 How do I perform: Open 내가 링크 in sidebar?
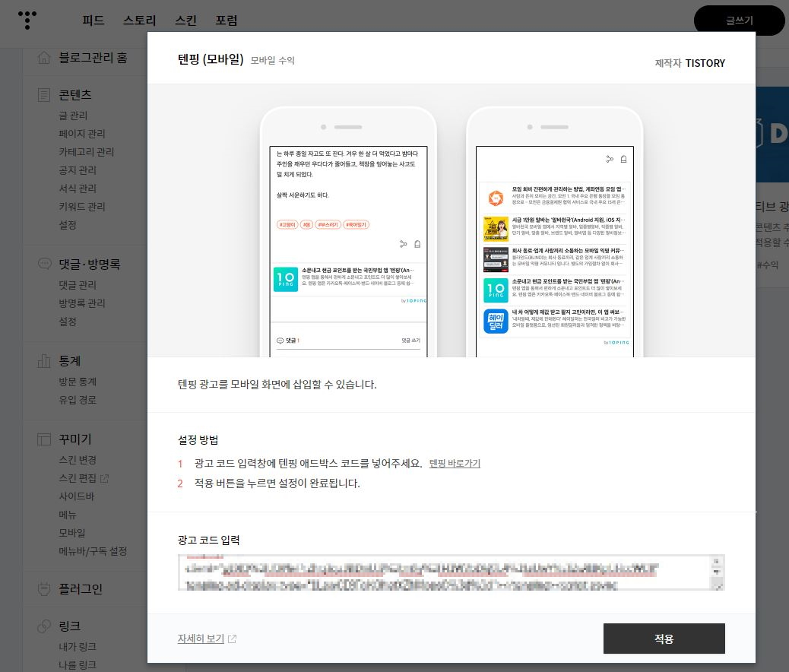point(78,646)
